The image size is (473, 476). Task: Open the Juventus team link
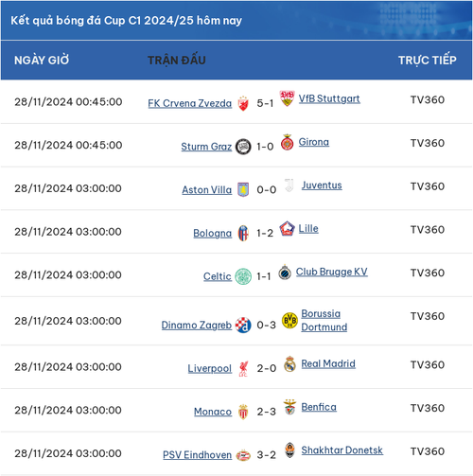[x=322, y=185]
